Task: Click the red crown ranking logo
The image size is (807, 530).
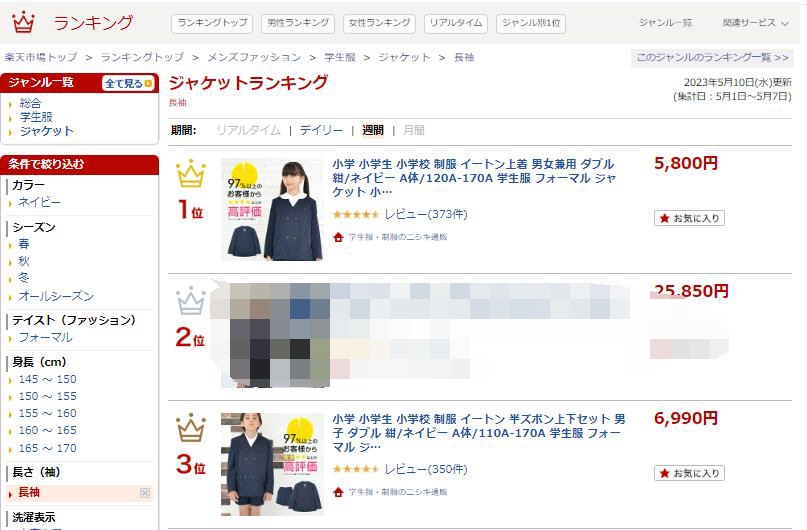Action: (x=23, y=22)
